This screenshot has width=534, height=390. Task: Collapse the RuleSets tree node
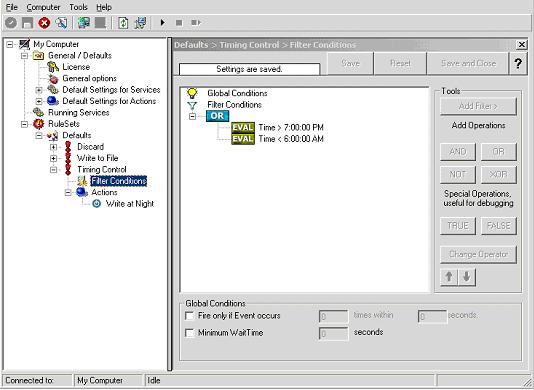25,124
